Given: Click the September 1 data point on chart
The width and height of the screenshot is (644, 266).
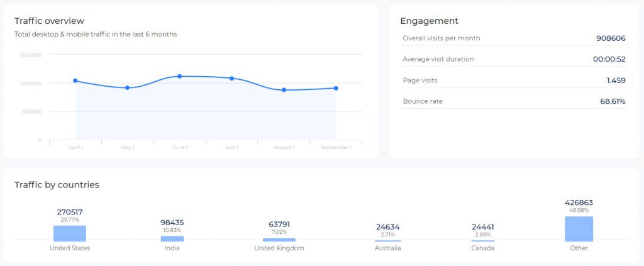Looking at the screenshot, I should pyautogui.click(x=336, y=88).
